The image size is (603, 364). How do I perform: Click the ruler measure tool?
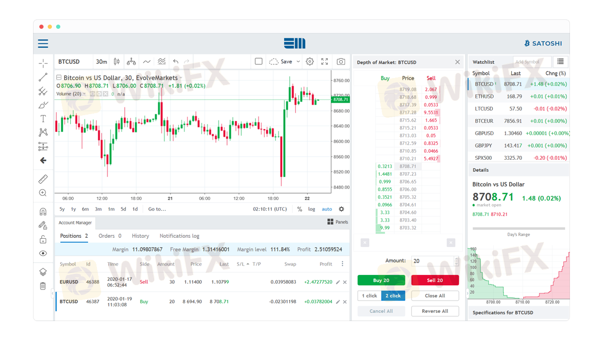point(43,179)
